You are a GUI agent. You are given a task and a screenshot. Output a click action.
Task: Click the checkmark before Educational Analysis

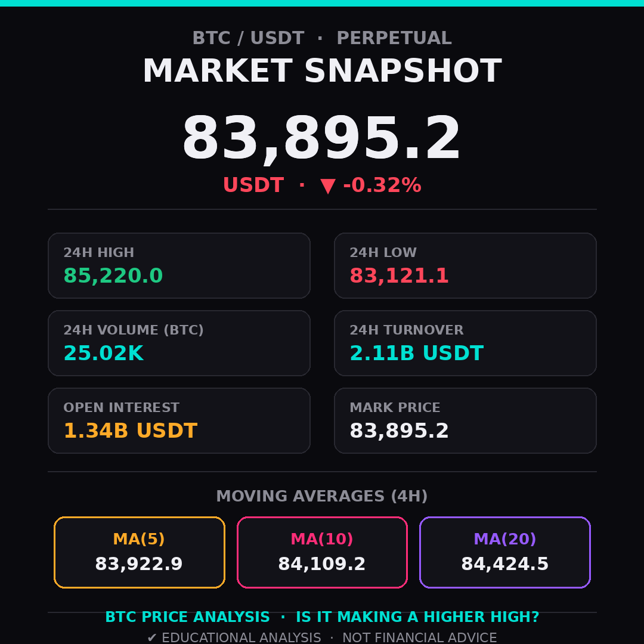(x=152, y=637)
